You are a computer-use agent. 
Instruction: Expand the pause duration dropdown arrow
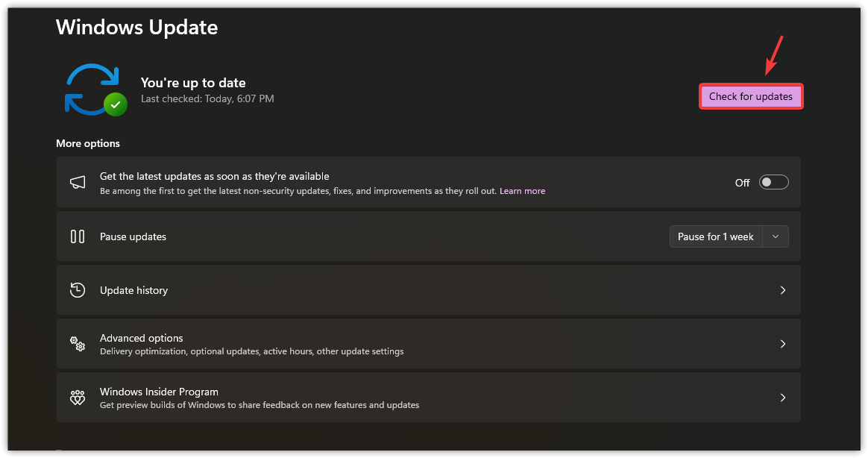[776, 236]
